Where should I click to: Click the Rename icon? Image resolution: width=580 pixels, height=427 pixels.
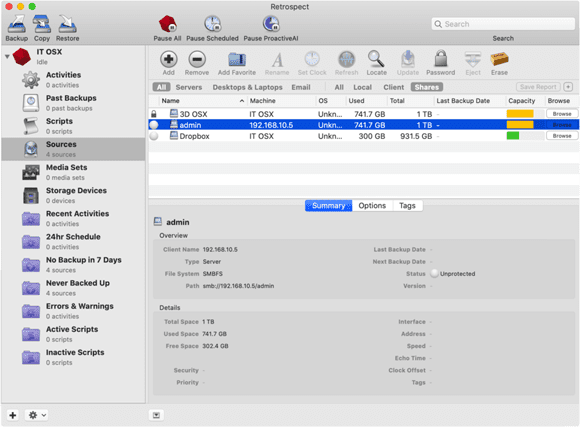277,60
